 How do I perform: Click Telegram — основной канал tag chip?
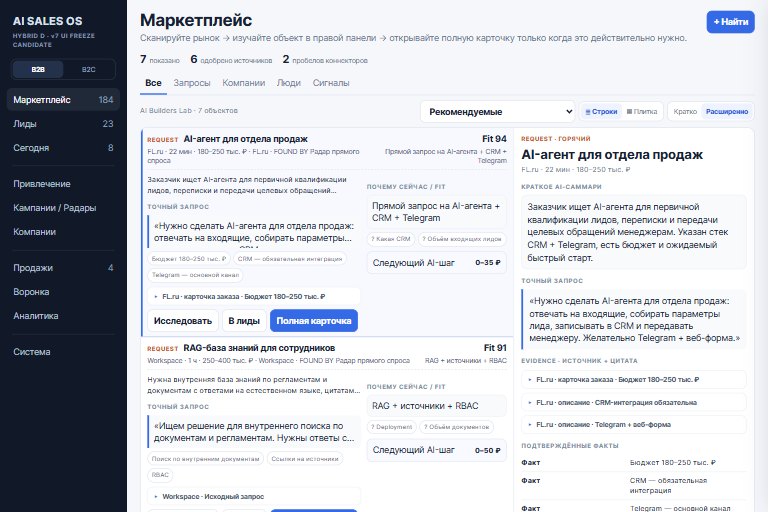tap(195, 275)
